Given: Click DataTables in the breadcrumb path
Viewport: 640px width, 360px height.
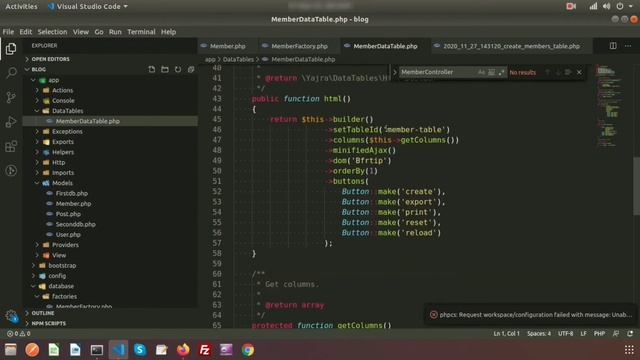Looking at the screenshot, I should pyautogui.click(x=238, y=59).
